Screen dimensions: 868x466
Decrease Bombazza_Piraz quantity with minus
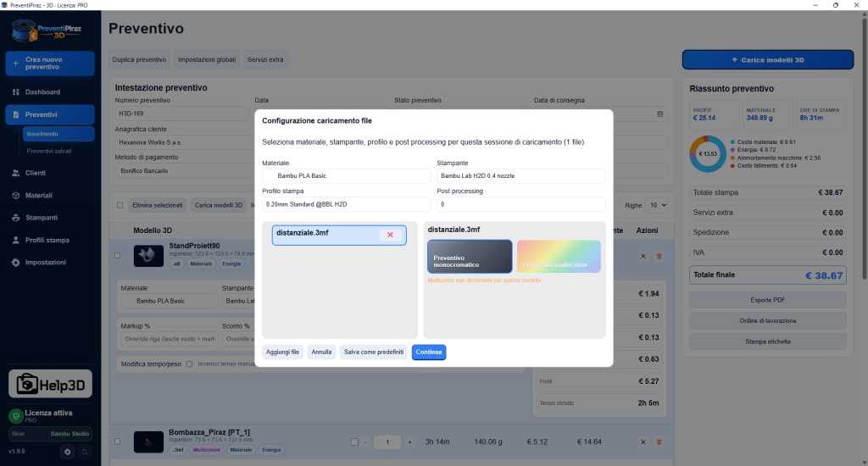(x=366, y=442)
